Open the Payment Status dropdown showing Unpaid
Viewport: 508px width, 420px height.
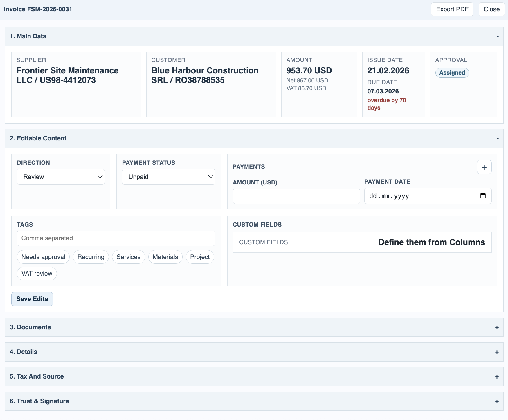(168, 177)
